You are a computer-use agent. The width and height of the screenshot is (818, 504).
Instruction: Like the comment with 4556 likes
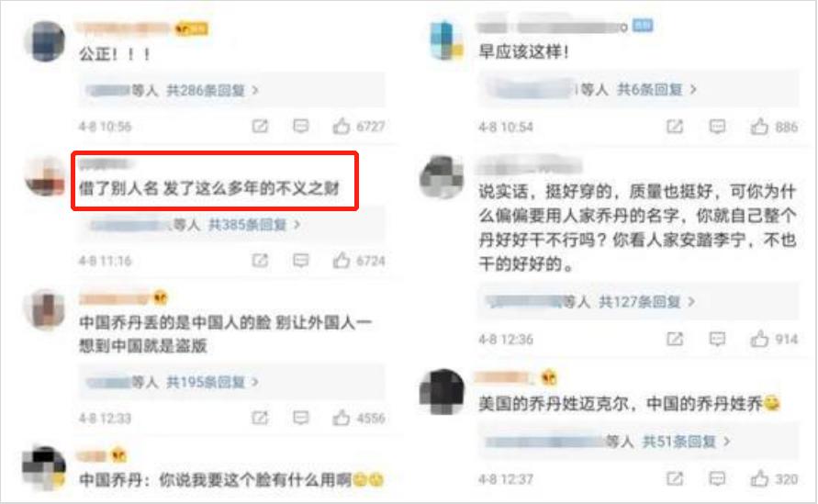click(342, 418)
